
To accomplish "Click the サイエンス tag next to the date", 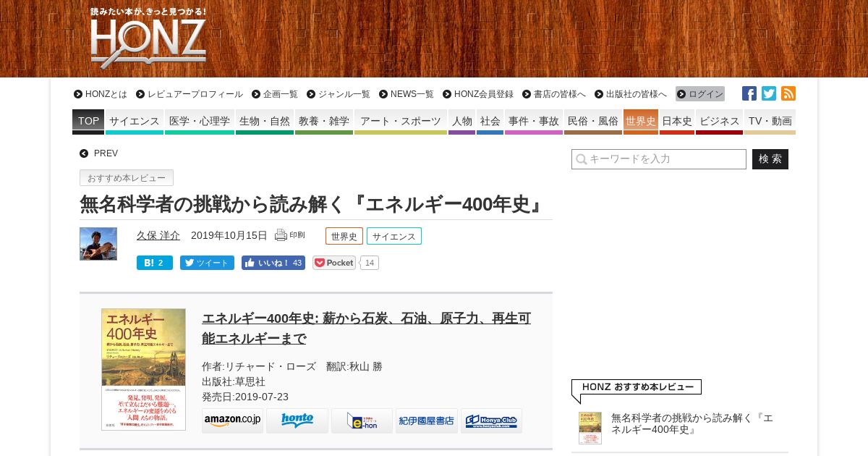I will (394, 236).
